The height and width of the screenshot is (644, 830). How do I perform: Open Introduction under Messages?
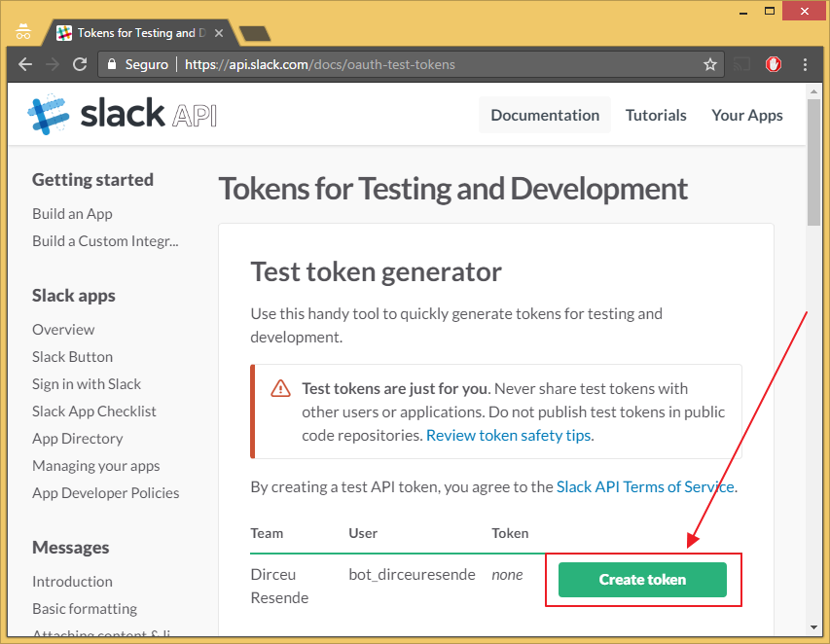(x=73, y=582)
